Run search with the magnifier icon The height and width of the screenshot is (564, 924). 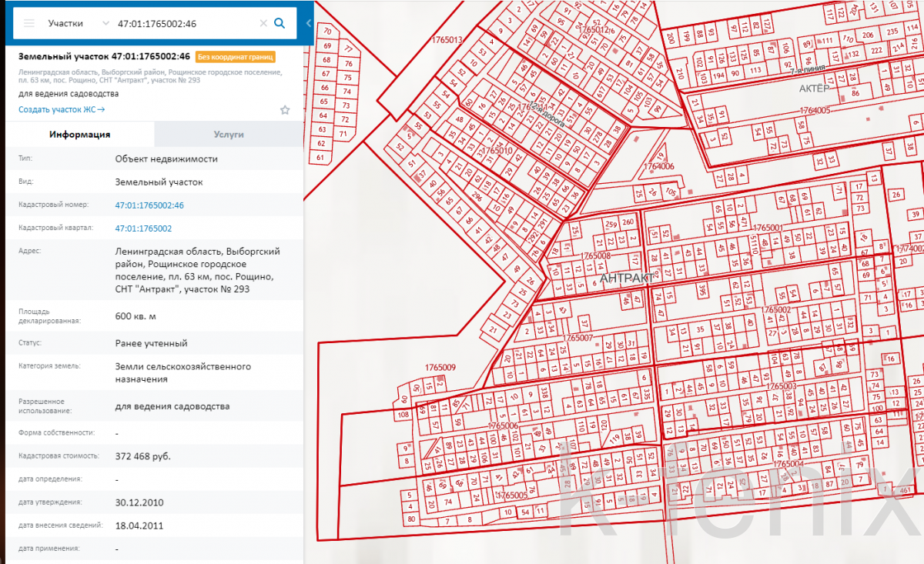280,23
